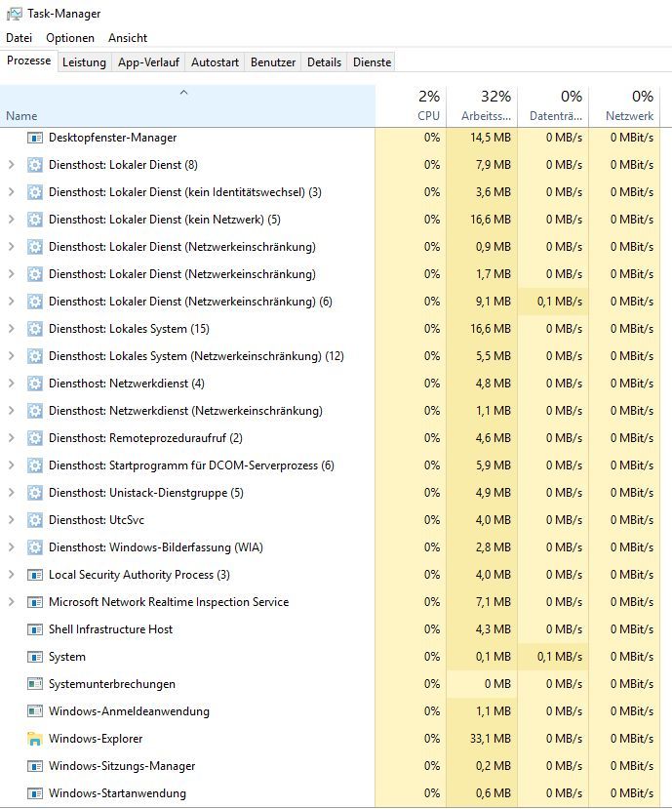This screenshot has height=809, width=672.
Task: Switch to the Dienste tab
Action: [x=372, y=62]
